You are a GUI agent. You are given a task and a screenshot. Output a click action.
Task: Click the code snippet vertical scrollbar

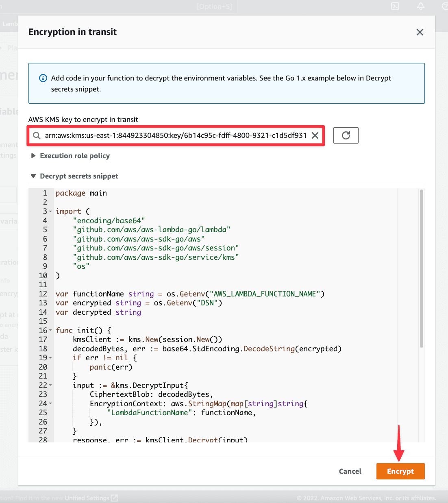(x=422, y=268)
